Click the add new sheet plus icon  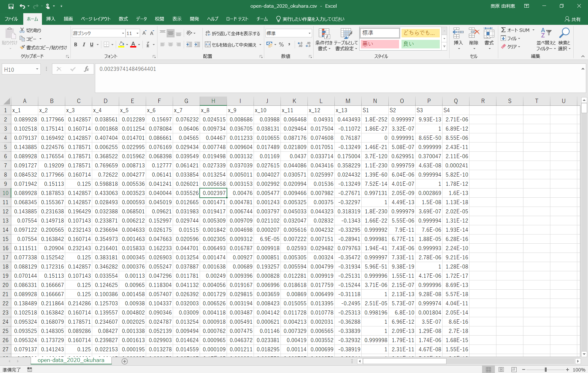click(x=125, y=361)
